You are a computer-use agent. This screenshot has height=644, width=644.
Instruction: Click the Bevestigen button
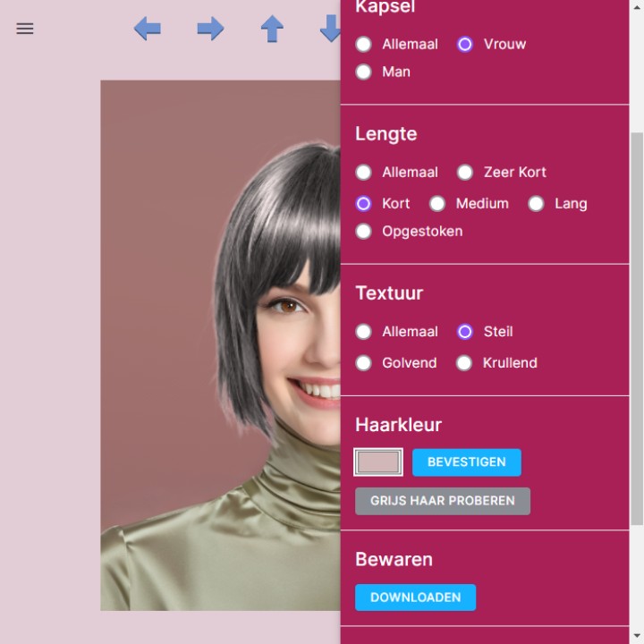(467, 462)
